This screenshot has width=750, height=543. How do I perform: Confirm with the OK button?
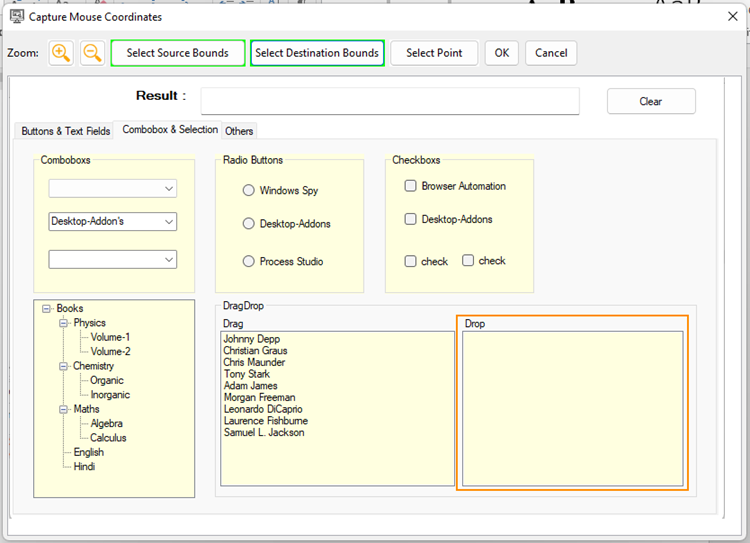pyautogui.click(x=501, y=53)
